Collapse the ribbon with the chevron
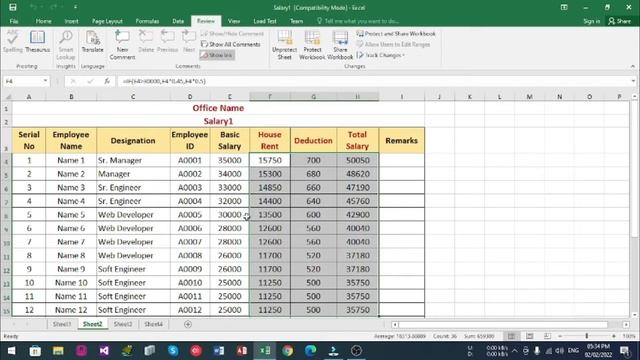This screenshot has height=360, width=640. pyautogui.click(x=633, y=66)
